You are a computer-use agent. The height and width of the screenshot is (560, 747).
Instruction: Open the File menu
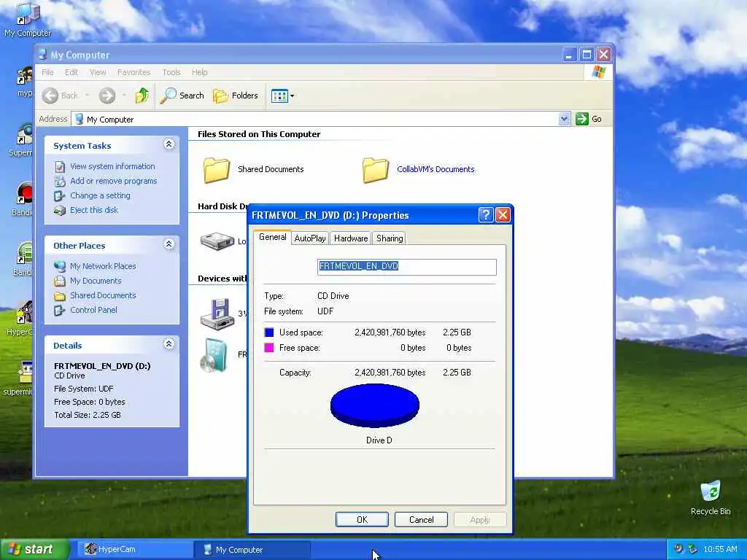47,72
